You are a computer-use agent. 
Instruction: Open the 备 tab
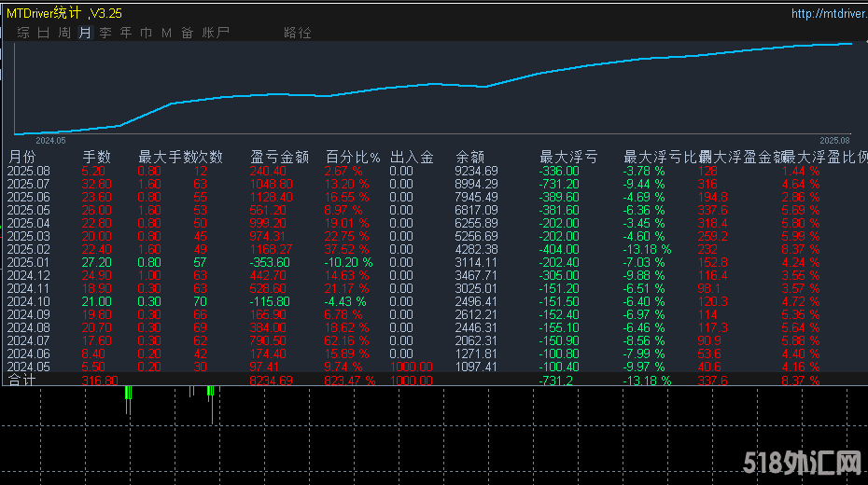coord(187,33)
